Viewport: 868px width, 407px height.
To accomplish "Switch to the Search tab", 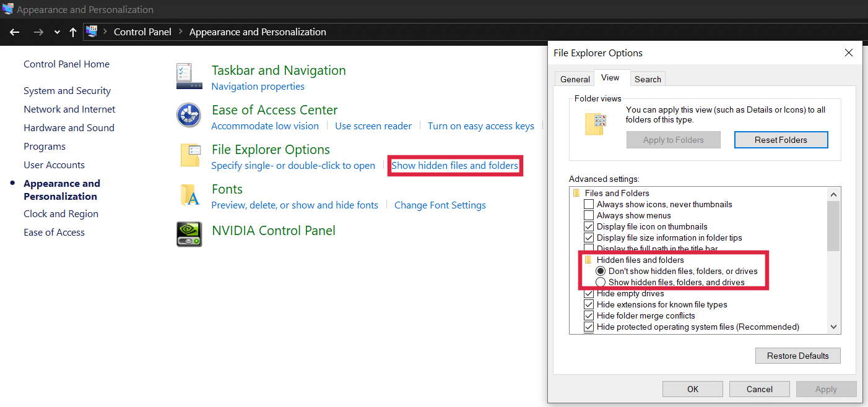I will 648,79.
